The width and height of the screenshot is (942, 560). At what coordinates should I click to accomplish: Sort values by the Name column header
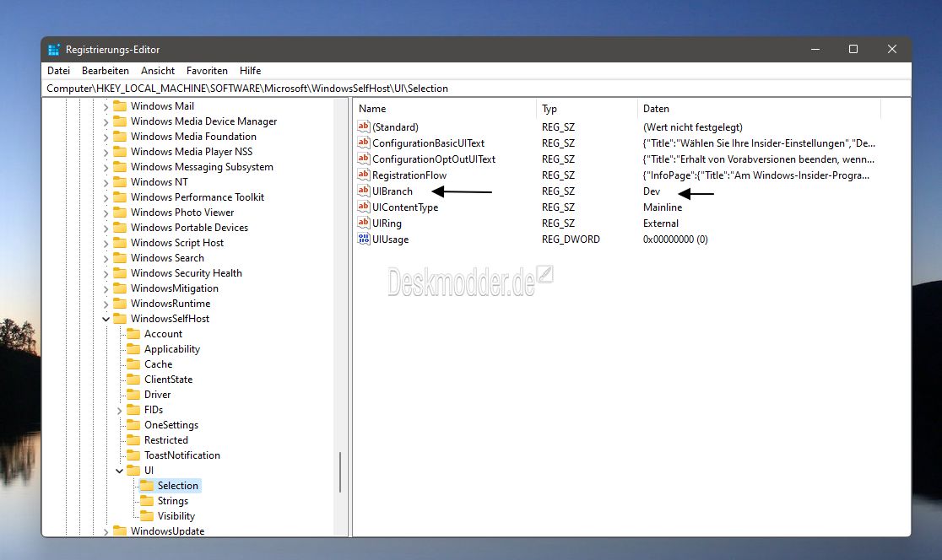tap(445, 109)
